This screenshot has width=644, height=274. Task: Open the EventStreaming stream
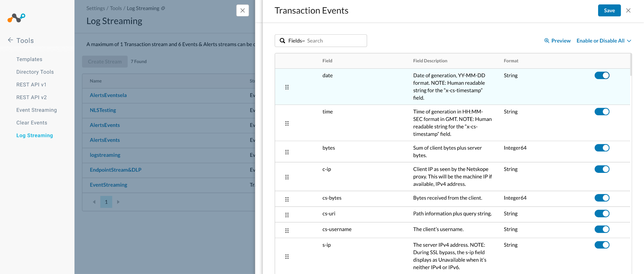(x=108, y=185)
